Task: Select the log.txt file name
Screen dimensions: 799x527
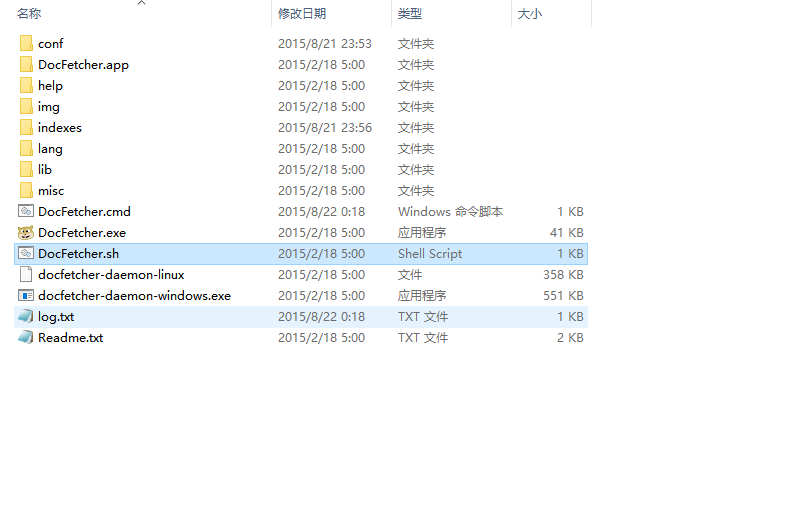Action: pyautogui.click(x=56, y=317)
